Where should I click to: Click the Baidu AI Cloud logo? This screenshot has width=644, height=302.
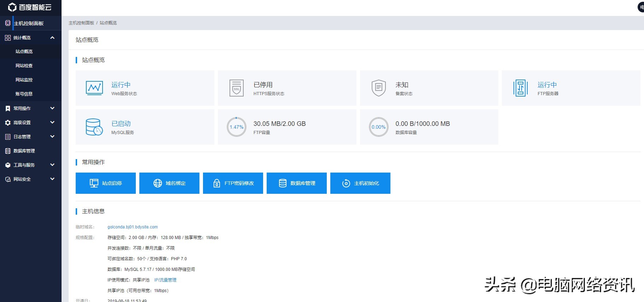(30, 7)
